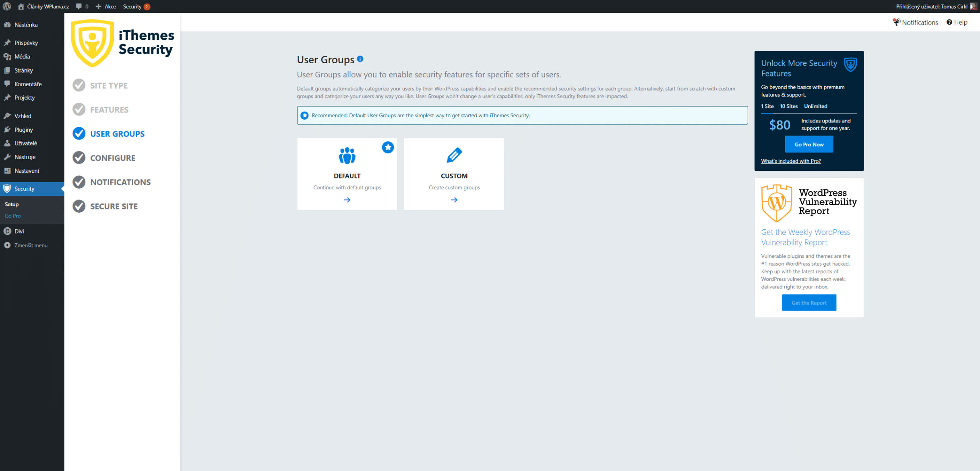Click the Uživatelé person icon

[7, 143]
